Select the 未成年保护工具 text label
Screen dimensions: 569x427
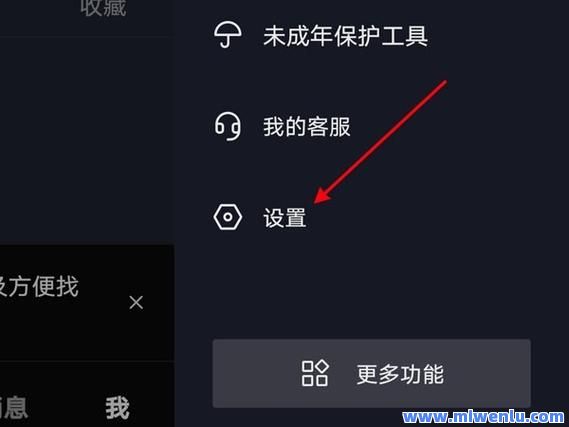pyautogui.click(x=345, y=36)
